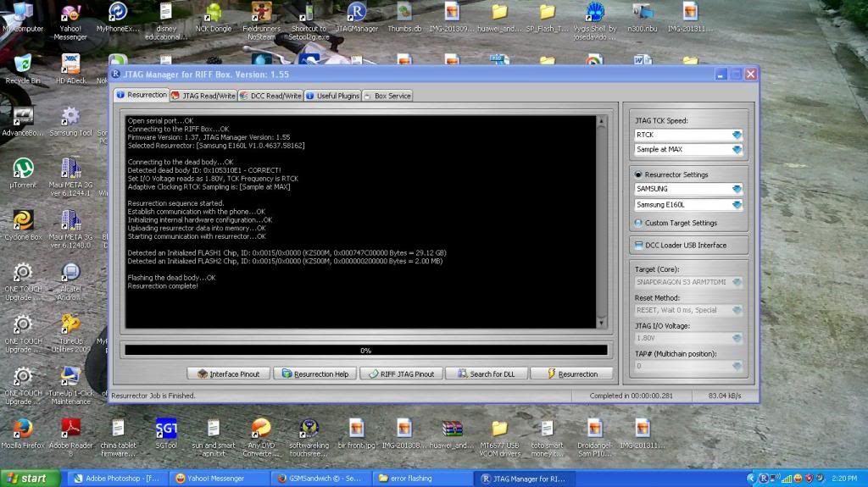Image resolution: width=868 pixels, height=487 pixels.
Task: Open Mozilla Firefox desktop icon
Action: point(23,434)
